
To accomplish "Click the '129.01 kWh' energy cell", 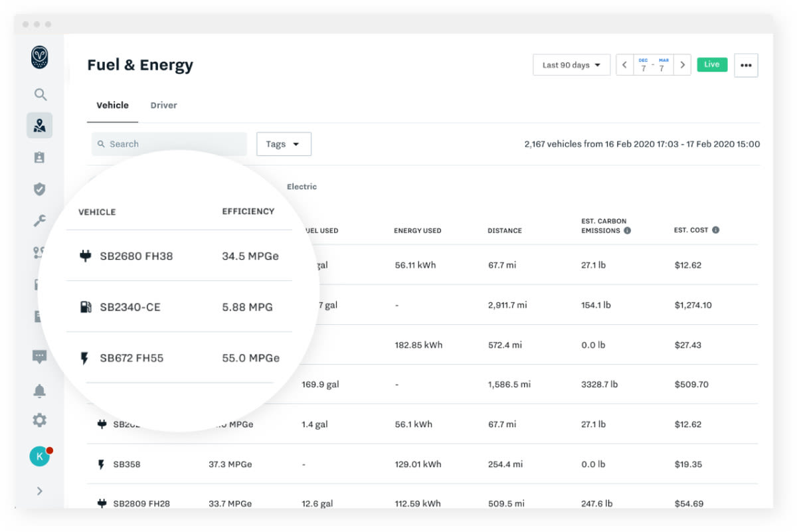I will 418,464.
